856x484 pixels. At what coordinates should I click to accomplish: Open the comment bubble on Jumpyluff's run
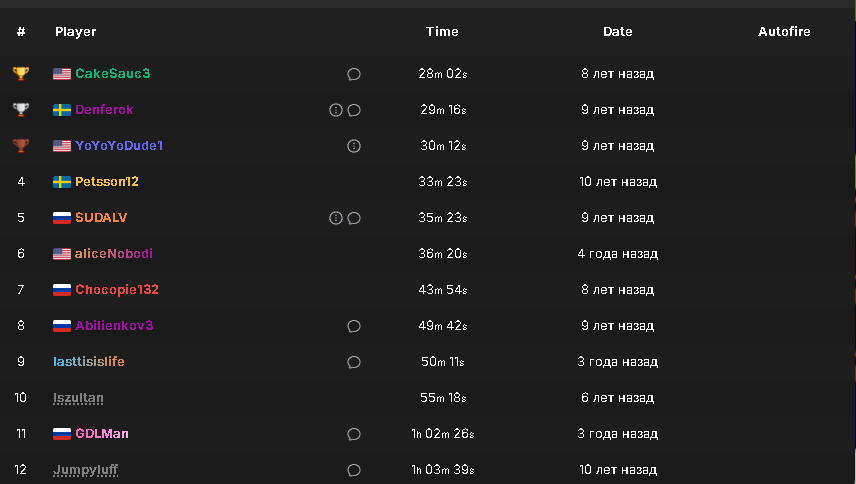pyautogui.click(x=353, y=470)
